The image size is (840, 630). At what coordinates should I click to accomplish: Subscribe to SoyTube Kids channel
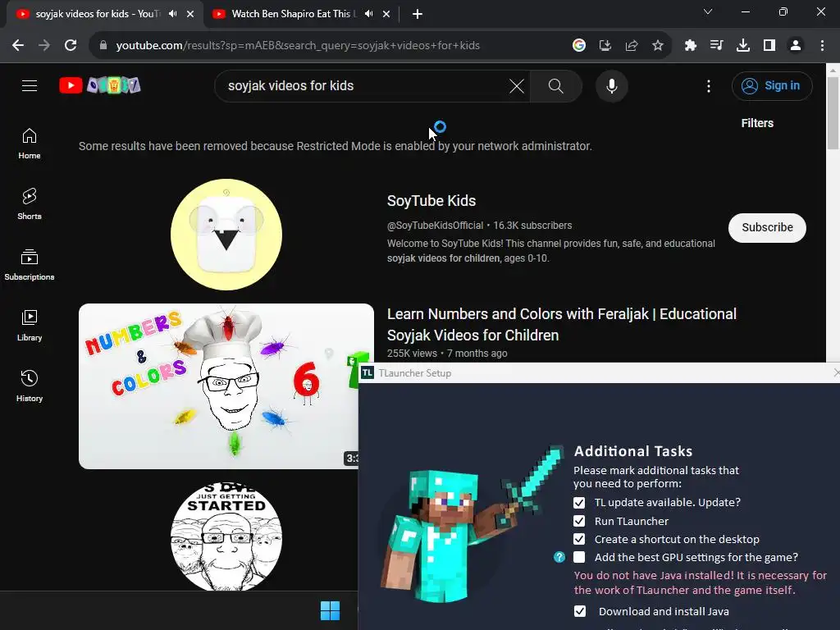[x=767, y=228]
